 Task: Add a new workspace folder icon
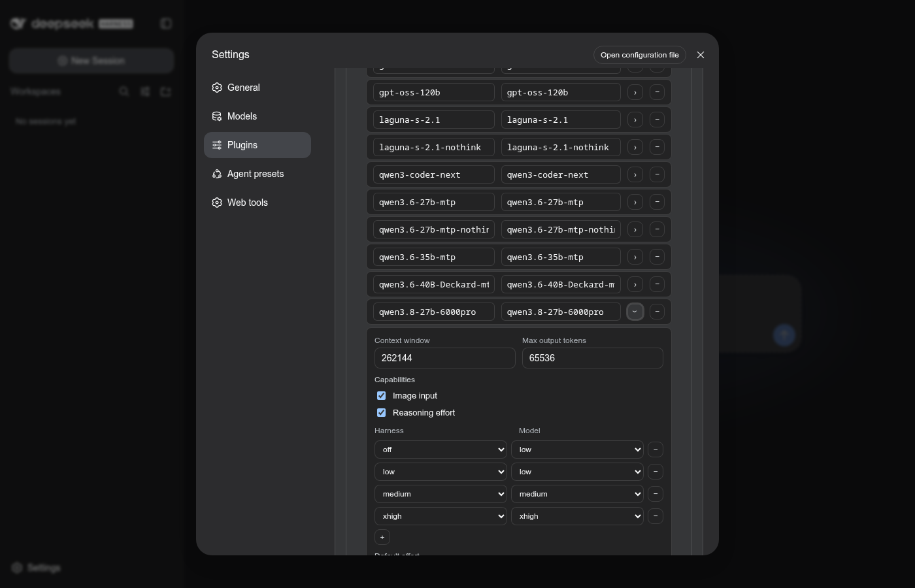click(166, 91)
